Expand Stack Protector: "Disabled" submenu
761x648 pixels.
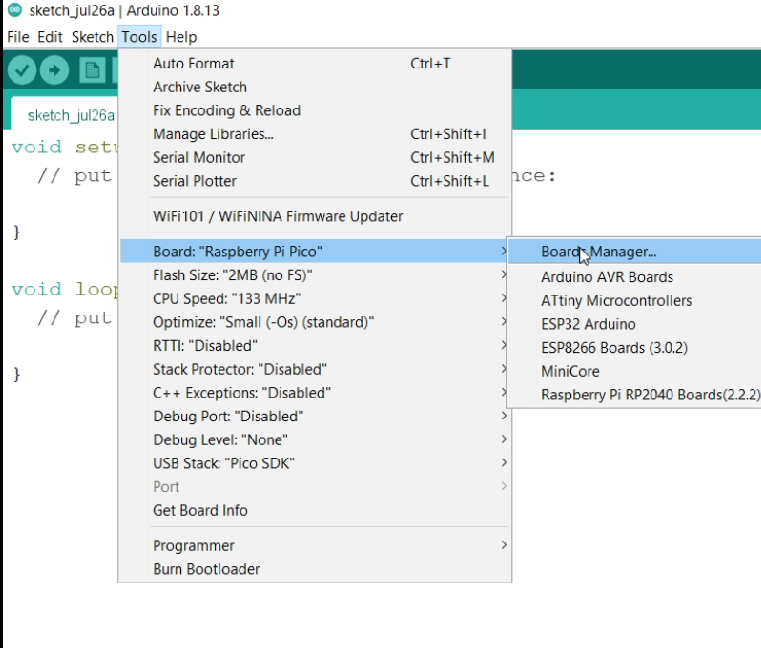314,369
